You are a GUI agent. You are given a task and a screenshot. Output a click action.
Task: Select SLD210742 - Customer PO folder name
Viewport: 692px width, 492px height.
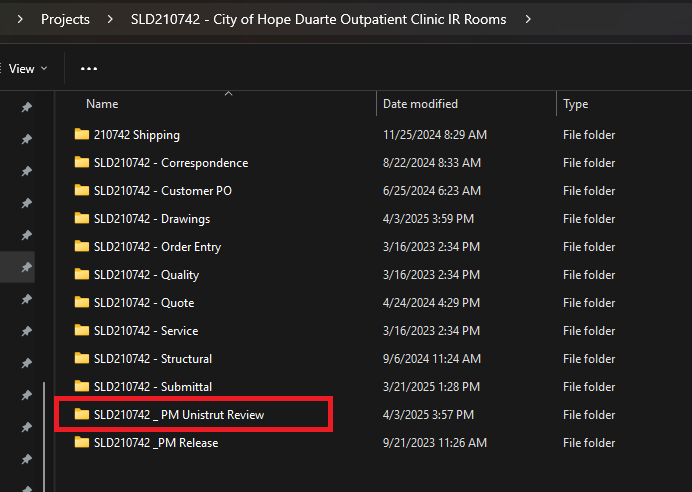click(163, 191)
